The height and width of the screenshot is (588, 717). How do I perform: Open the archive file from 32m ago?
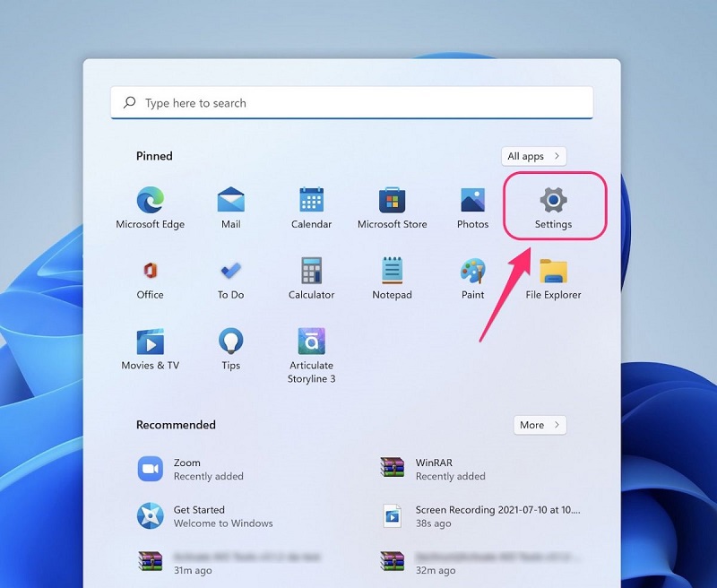[480, 563]
